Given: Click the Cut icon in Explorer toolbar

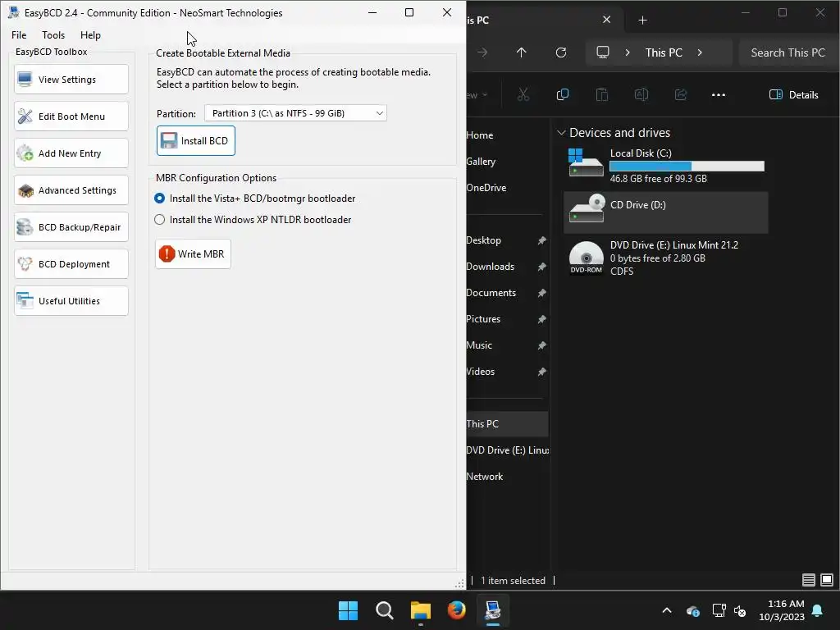Looking at the screenshot, I should click(523, 95).
